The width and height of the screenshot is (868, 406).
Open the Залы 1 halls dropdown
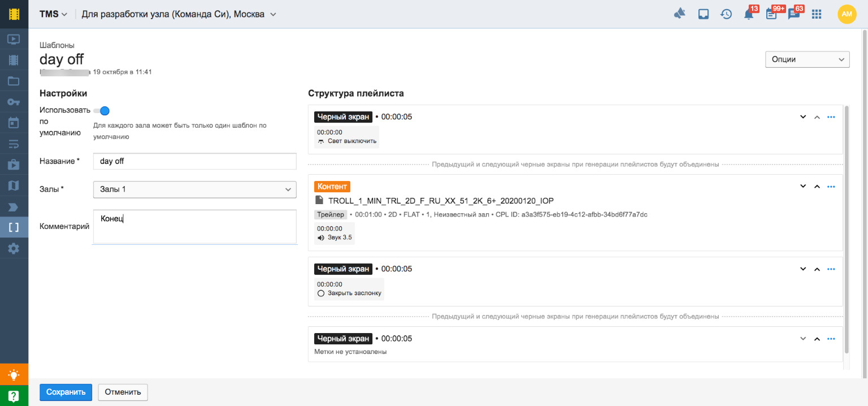point(194,189)
